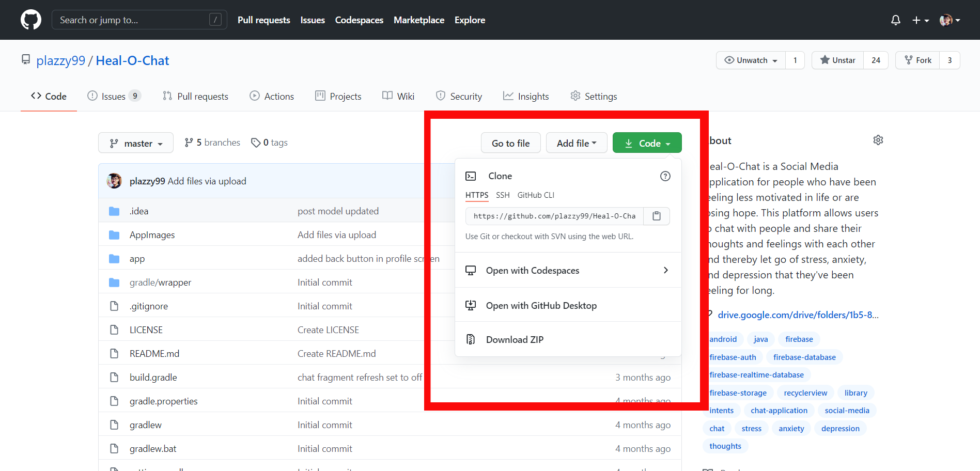Switch to the repository Pull requests tab
The width and height of the screenshot is (980, 471).
click(195, 96)
